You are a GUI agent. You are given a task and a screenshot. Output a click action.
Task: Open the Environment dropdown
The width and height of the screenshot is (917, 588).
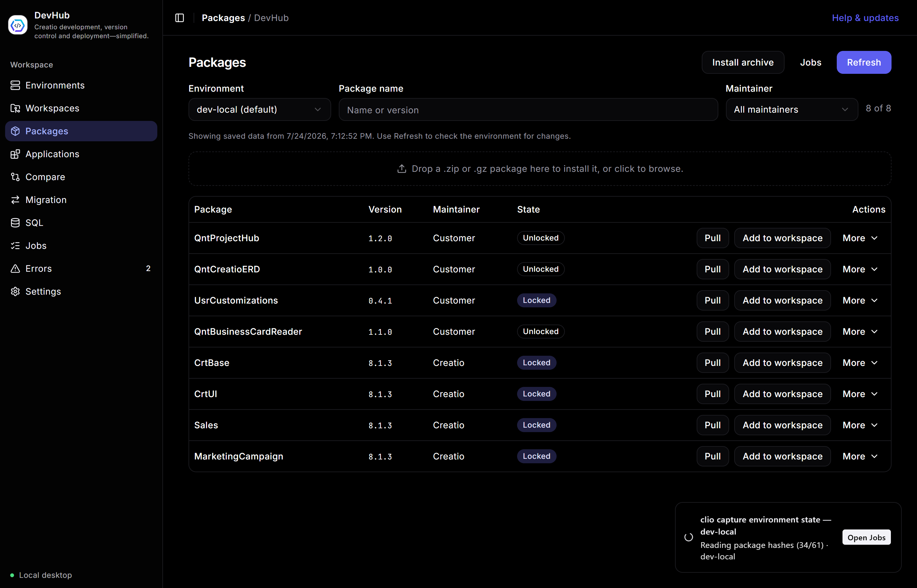pos(259,109)
